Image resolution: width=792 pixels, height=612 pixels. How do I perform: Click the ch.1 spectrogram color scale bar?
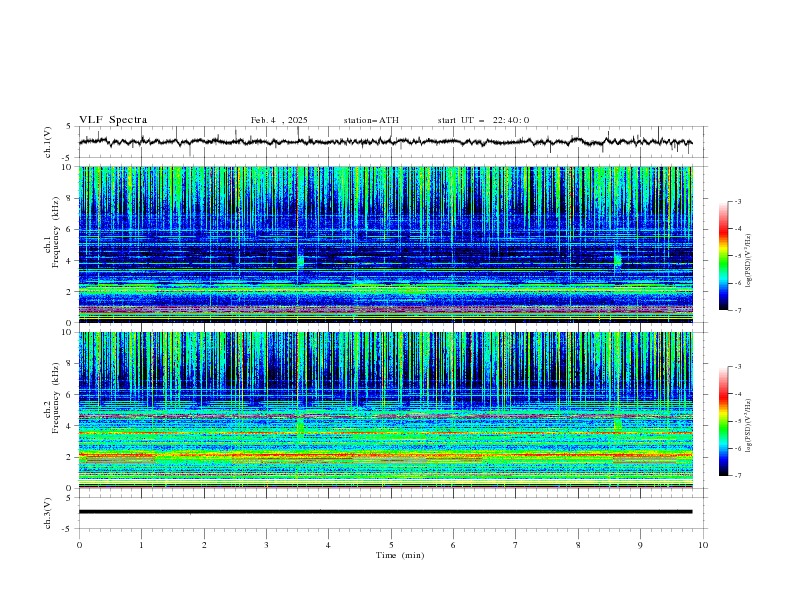tap(724, 256)
